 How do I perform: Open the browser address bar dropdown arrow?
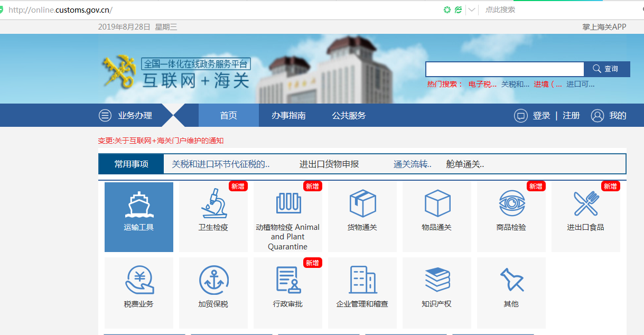(x=472, y=10)
